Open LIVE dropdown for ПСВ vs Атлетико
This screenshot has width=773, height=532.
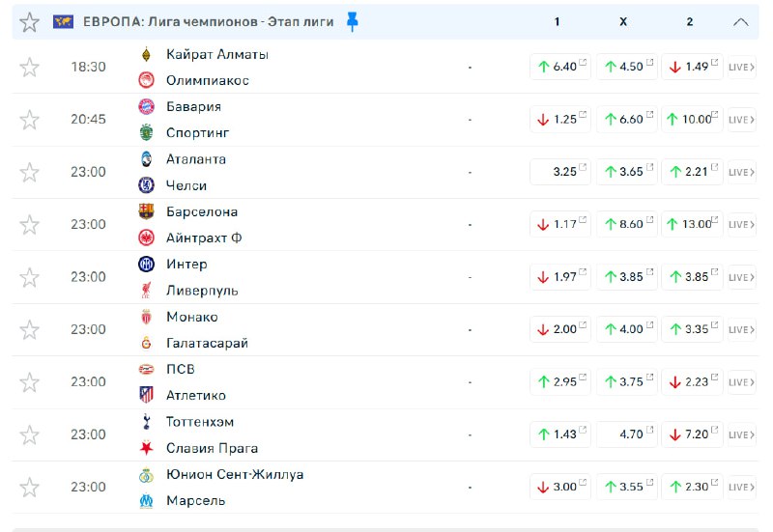click(740, 382)
